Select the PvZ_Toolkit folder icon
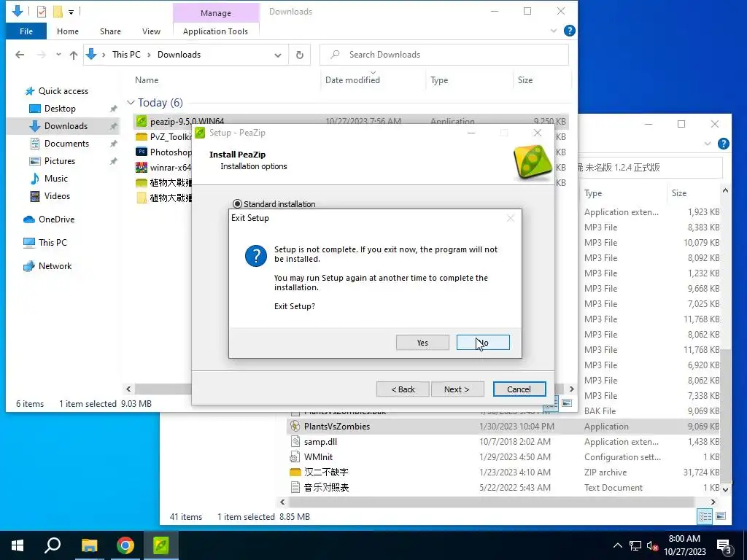The height and width of the screenshot is (560, 747). pyautogui.click(x=141, y=137)
